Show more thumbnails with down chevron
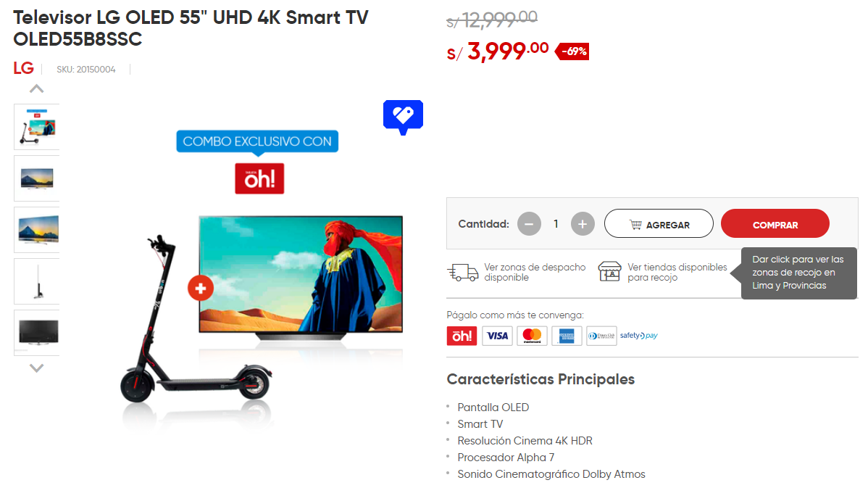The height and width of the screenshot is (488, 868). pos(36,368)
